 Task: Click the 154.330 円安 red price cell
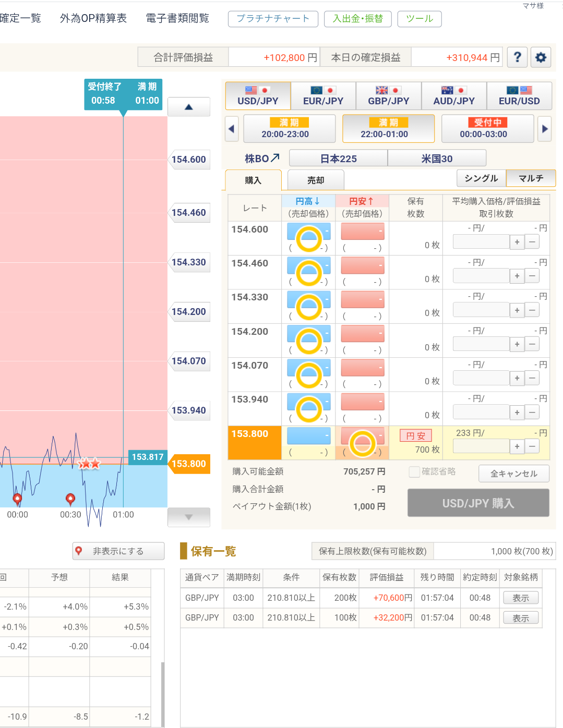coord(363,299)
